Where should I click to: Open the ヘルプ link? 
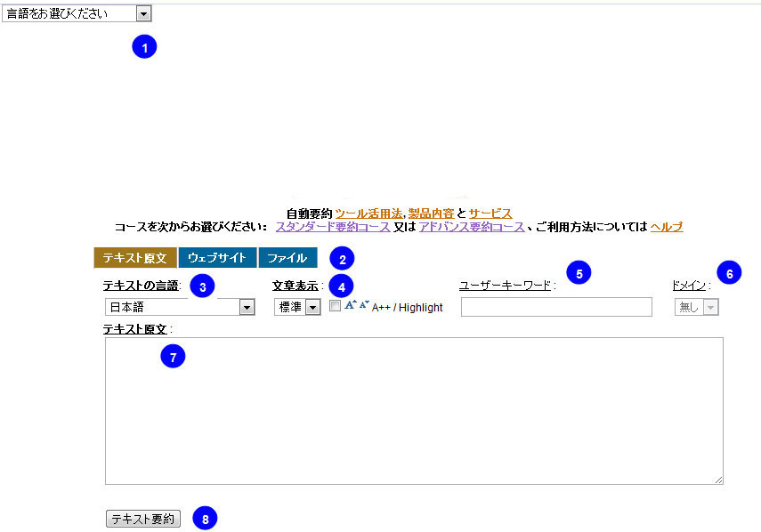pyautogui.click(x=667, y=227)
